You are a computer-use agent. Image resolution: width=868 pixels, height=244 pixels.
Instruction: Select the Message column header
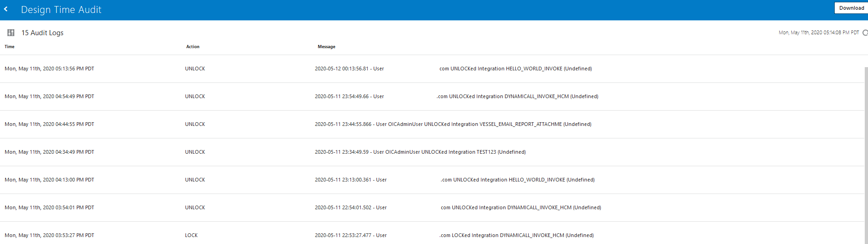tap(326, 47)
